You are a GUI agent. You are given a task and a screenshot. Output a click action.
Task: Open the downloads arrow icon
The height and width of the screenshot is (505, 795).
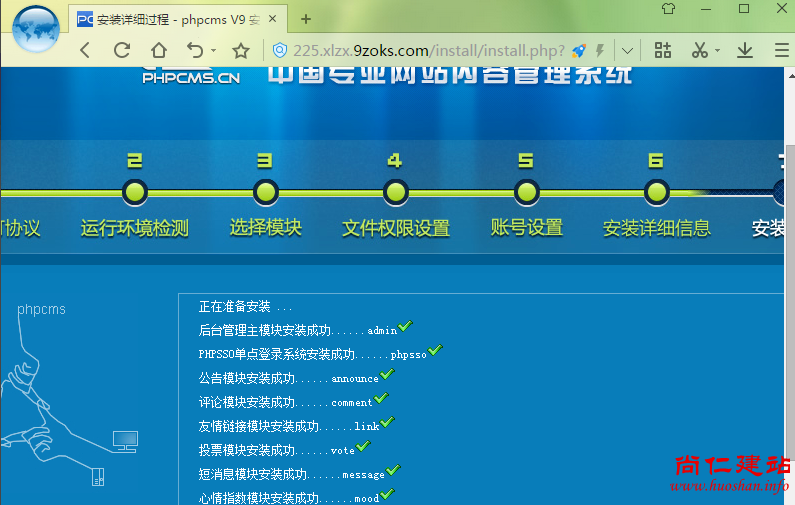744,50
